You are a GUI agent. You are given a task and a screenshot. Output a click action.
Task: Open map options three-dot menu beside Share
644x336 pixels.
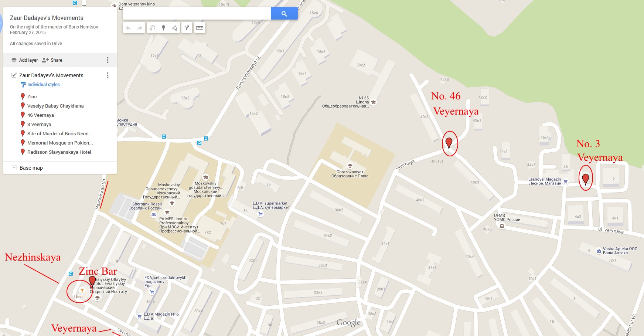pyautogui.click(x=108, y=60)
